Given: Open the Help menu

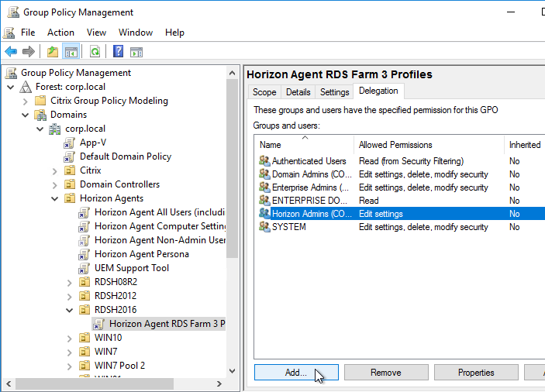Looking at the screenshot, I should point(174,33).
